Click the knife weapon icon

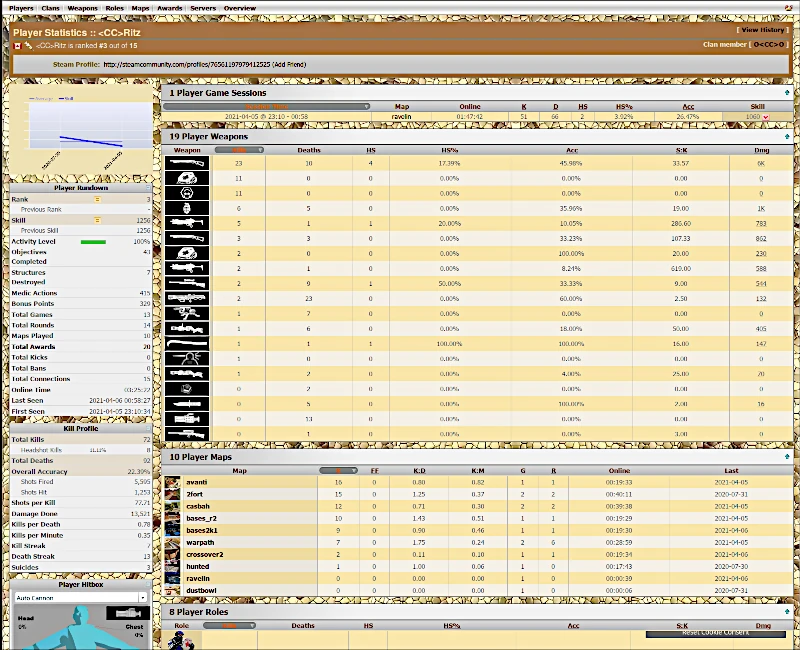coord(187,404)
